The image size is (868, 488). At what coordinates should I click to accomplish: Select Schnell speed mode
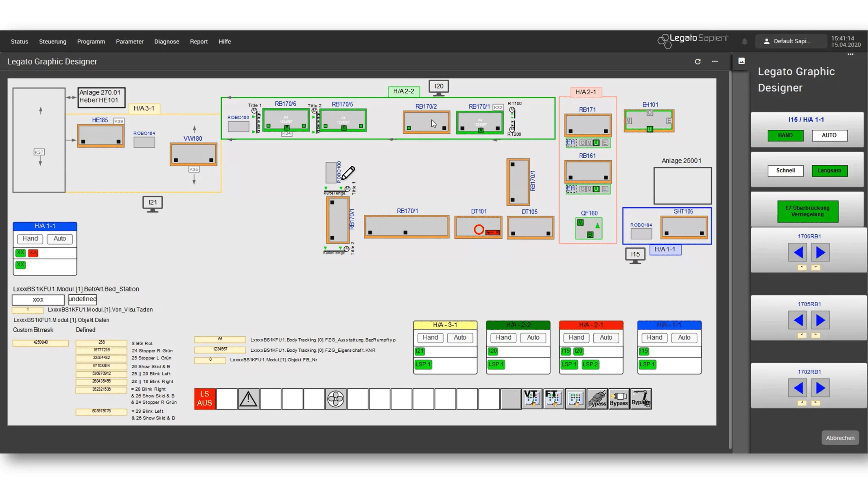785,171
